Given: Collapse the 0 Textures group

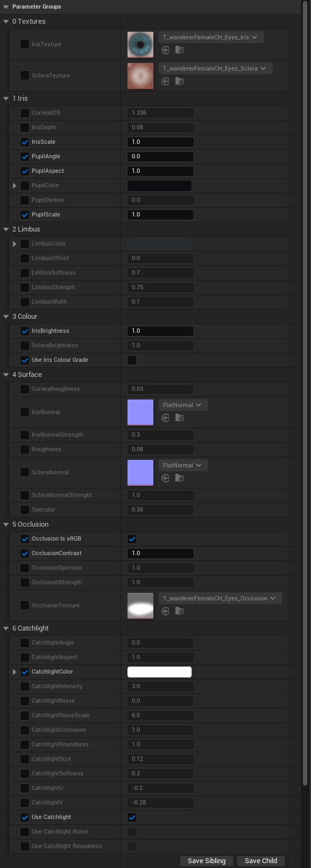Looking at the screenshot, I should tap(6, 22).
